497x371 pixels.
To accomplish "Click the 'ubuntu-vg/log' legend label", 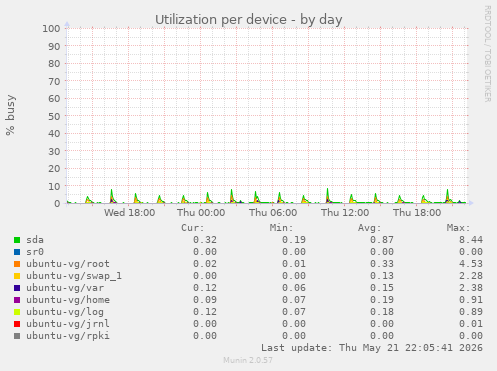I will pos(65,312).
